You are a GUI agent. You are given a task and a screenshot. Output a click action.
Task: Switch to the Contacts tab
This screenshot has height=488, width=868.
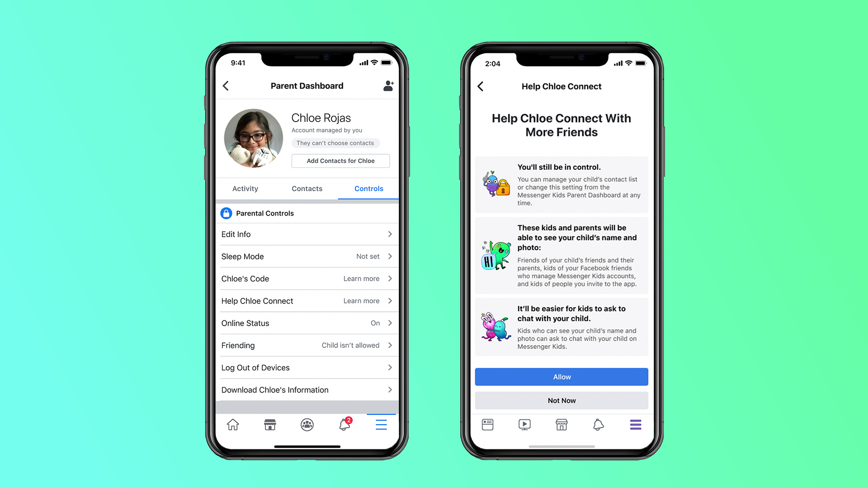(x=306, y=188)
